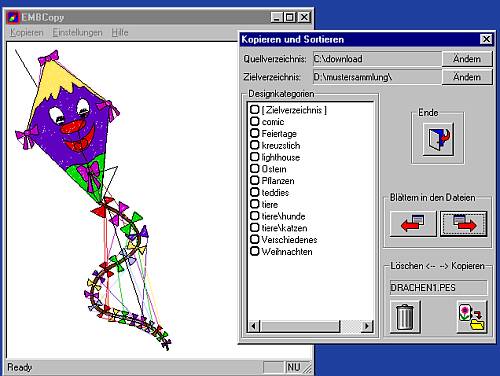Copy design using flower folder icon
This screenshot has width=500, height=376.
(x=472, y=317)
